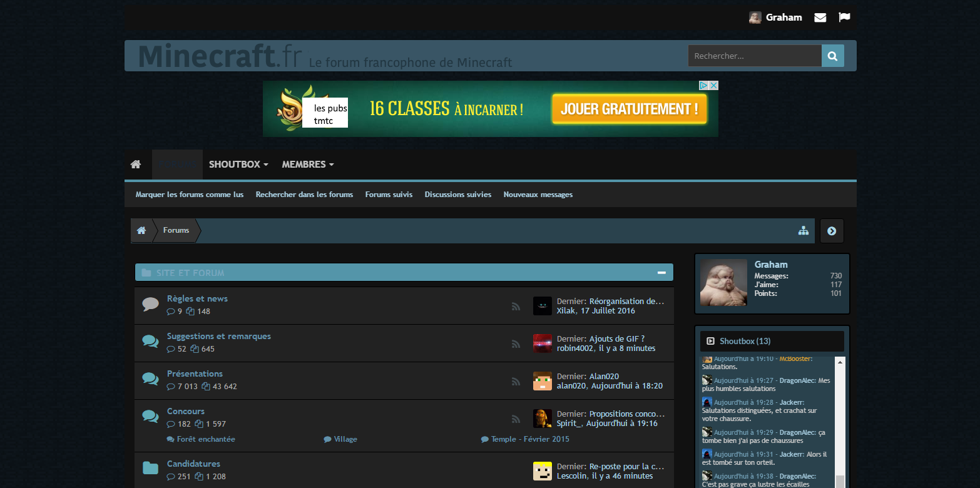Viewport: 980px width, 488px height.
Task: Select the Forums navigation tab
Action: coord(178,165)
